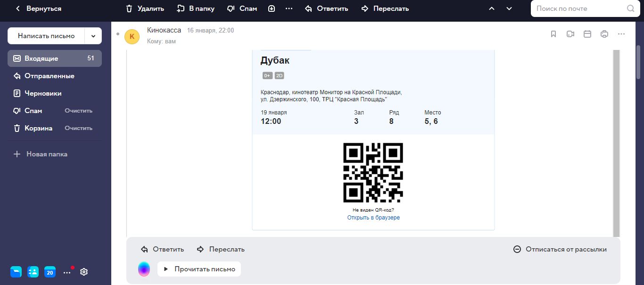Open mail settings gear icon
Viewport: 644px width, 285px height.
click(x=84, y=272)
